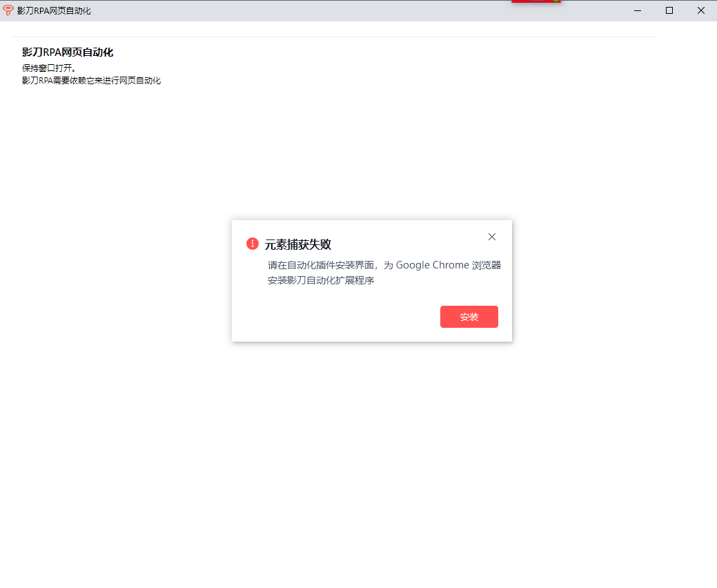Image resolution: width=717 pixels, height=588 pixels.
Task: Minimize the 影刀RPA网页自动化 window
Action: tap(638, 10)
